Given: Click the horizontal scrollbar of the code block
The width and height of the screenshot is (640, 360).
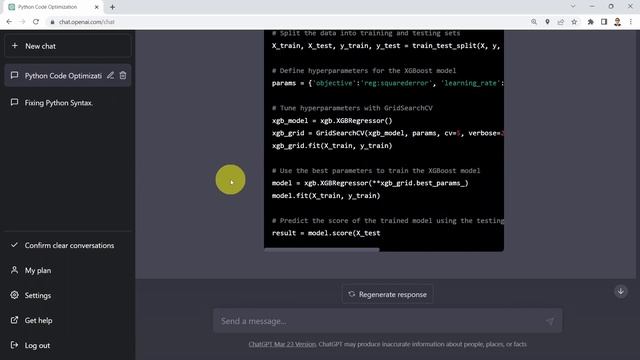Looking at the screenshot, I should pos(322,249).
